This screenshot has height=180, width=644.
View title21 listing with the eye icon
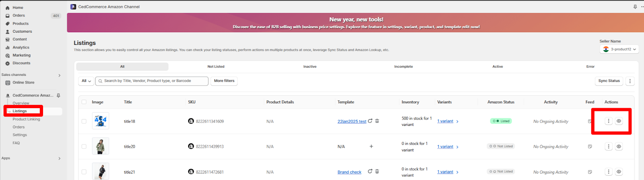coord(619,172)
